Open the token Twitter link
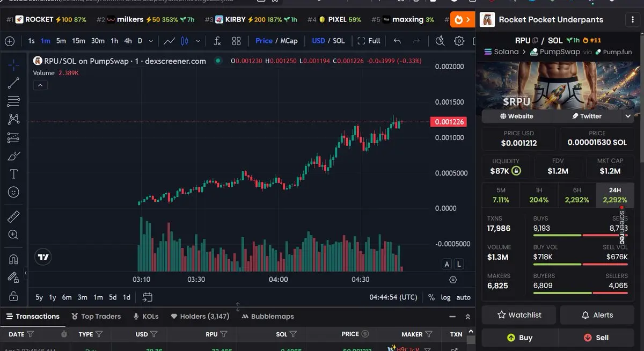The height and width of the screenshot is (351, 644). [x=587, y=116]
